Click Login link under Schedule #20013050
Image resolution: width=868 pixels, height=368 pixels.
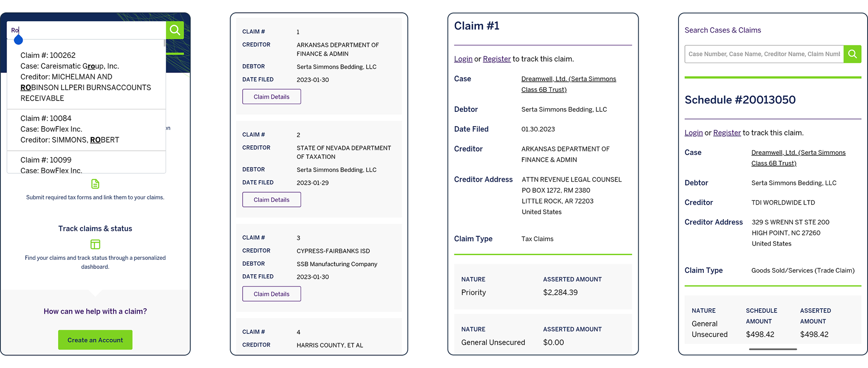pos(693,133)
